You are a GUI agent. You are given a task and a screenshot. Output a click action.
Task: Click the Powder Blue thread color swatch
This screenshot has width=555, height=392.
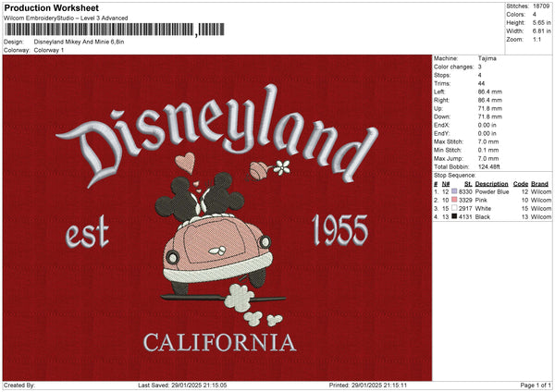(x=454, y=191)
